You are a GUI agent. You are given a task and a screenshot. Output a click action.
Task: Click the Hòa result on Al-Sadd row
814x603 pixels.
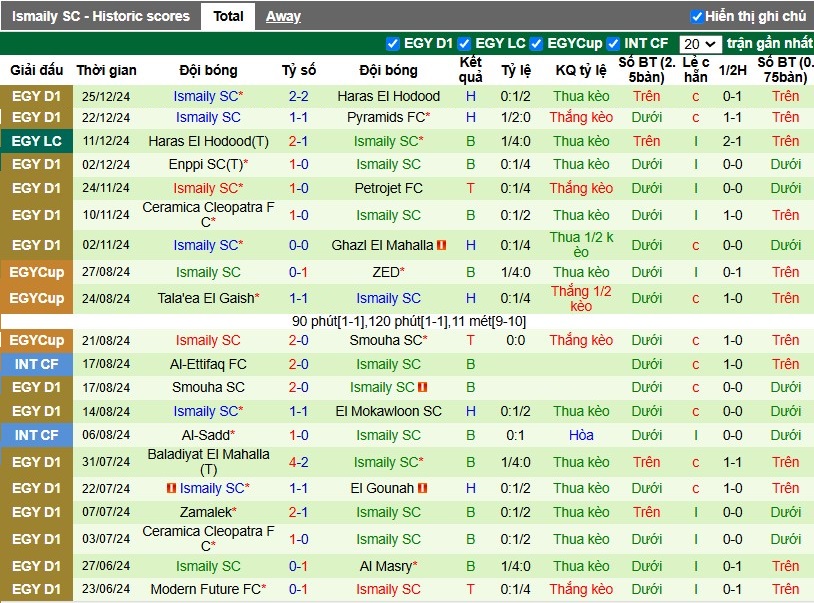[581, 435]
